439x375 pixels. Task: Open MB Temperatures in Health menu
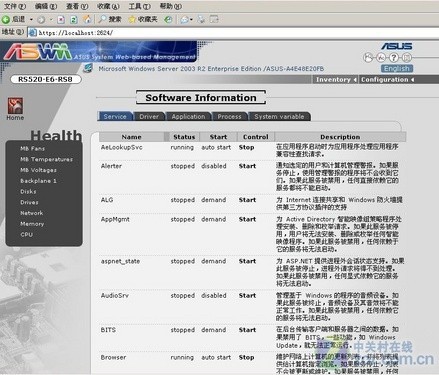coord(46,159)
